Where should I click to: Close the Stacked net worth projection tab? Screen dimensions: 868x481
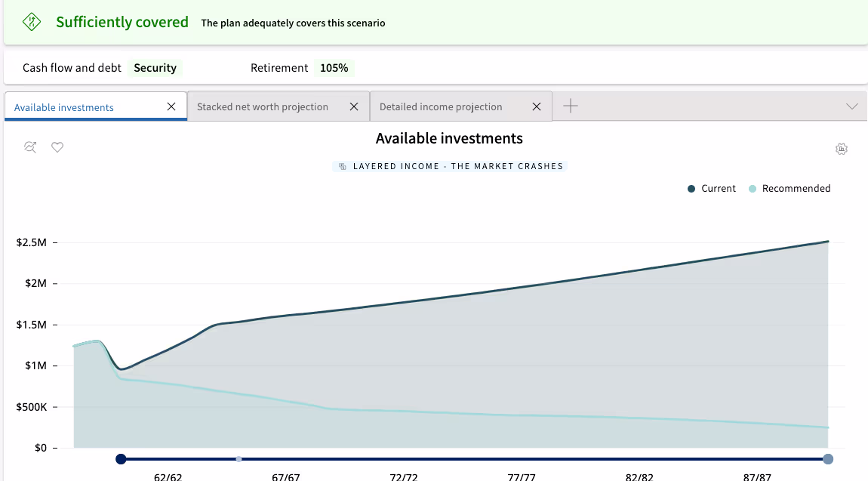(354, 106)
